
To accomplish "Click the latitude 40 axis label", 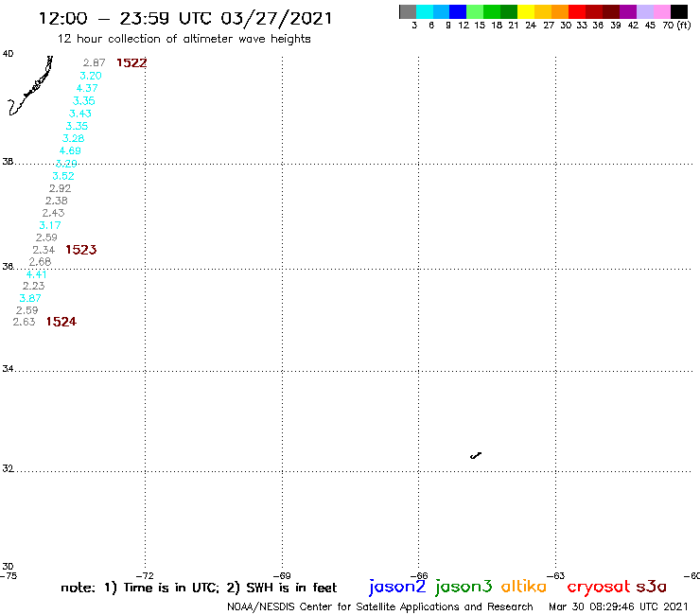I will pyautogui.click(x=8, y=54).
